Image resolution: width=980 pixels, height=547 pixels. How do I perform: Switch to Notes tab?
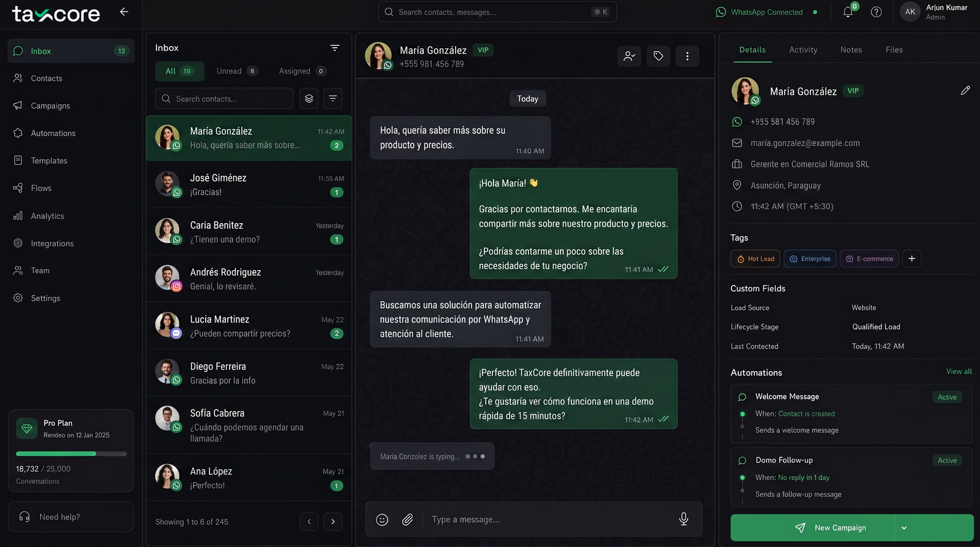pyautogui.click(x=851, y=50)
